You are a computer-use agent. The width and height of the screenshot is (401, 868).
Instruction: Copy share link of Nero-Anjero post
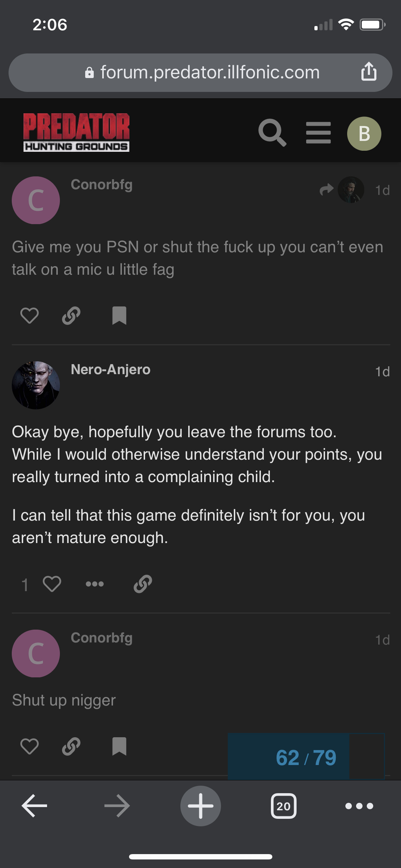(x=143, y=584)
